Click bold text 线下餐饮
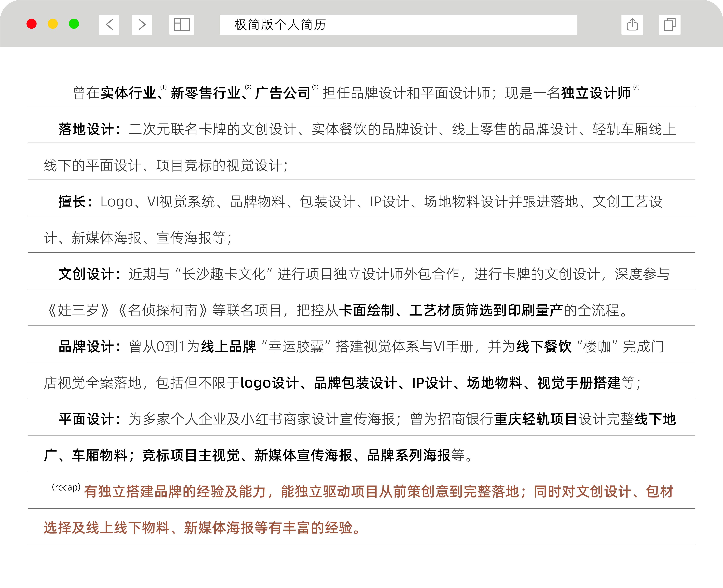The width and height of the screenshot is (723, 588). click(x=544, y=347)
